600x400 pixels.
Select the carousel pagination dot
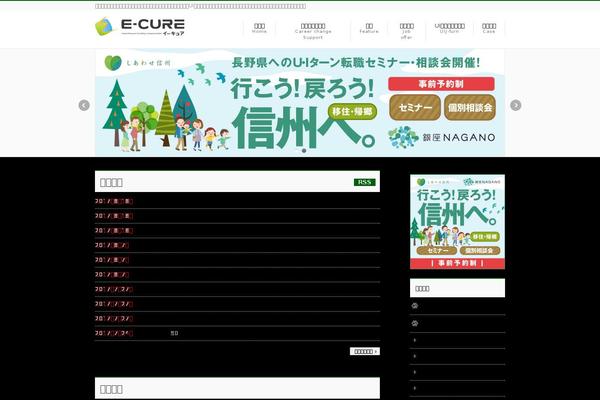pyautogui.click(x=304, y=151)
